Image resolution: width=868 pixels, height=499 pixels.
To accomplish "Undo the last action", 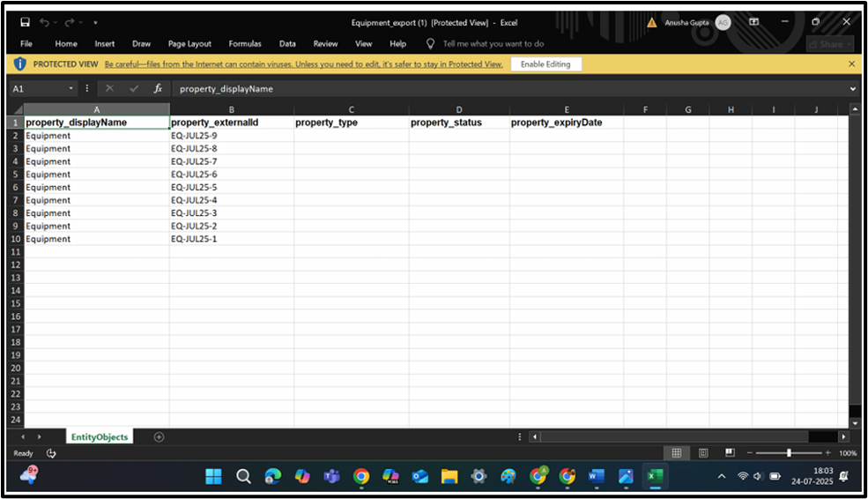I will (44, 22).
